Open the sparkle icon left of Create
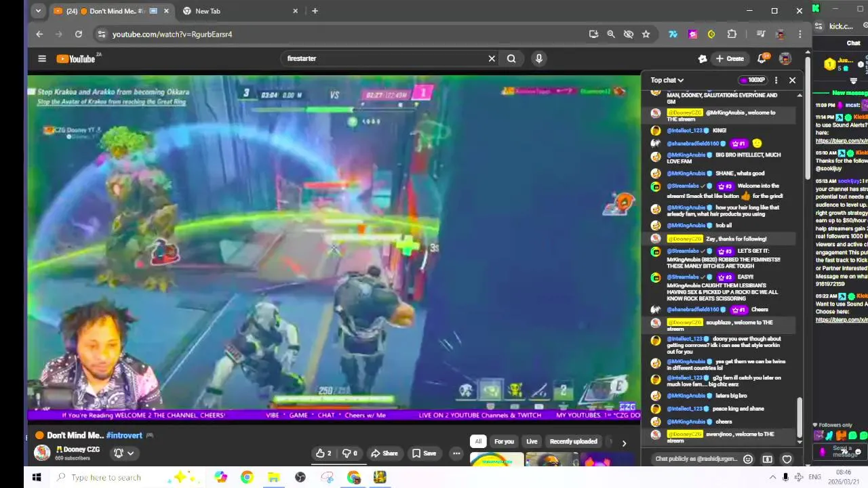 [x=703, y=59]
